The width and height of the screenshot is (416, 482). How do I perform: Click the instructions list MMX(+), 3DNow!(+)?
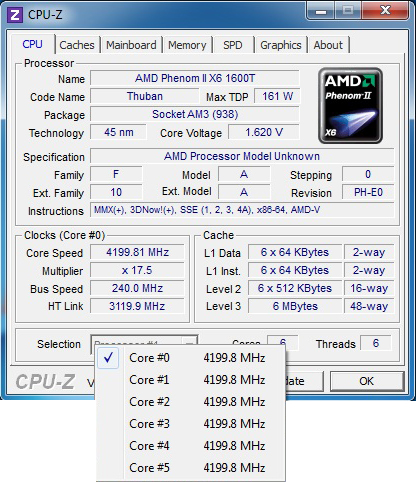coord(242,210)
